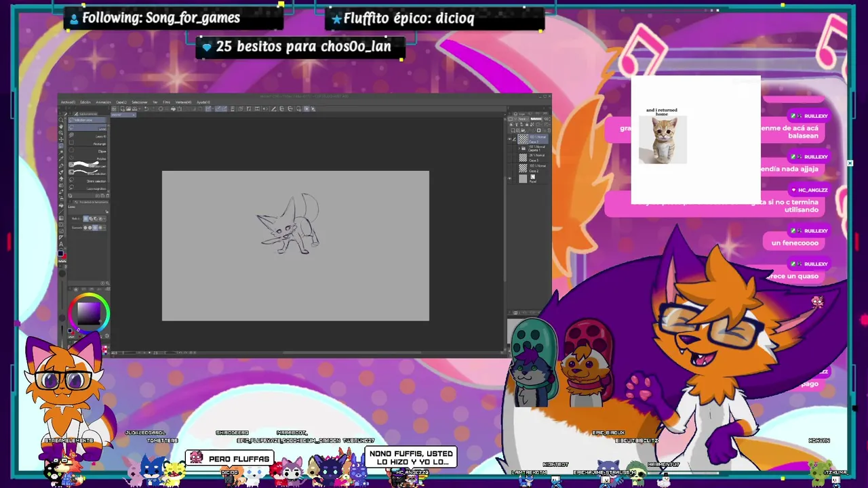Show the hidden Carpeta 1 folder layer
The image size is (868, 488).
pyautogui.click(x=509, y=148)
